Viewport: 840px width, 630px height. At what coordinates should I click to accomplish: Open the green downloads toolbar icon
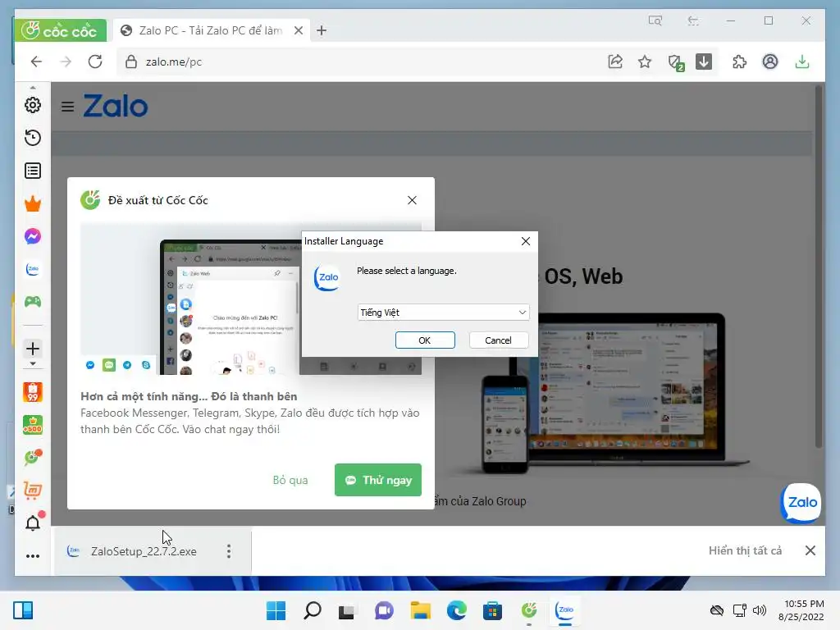tap(802, 62)
